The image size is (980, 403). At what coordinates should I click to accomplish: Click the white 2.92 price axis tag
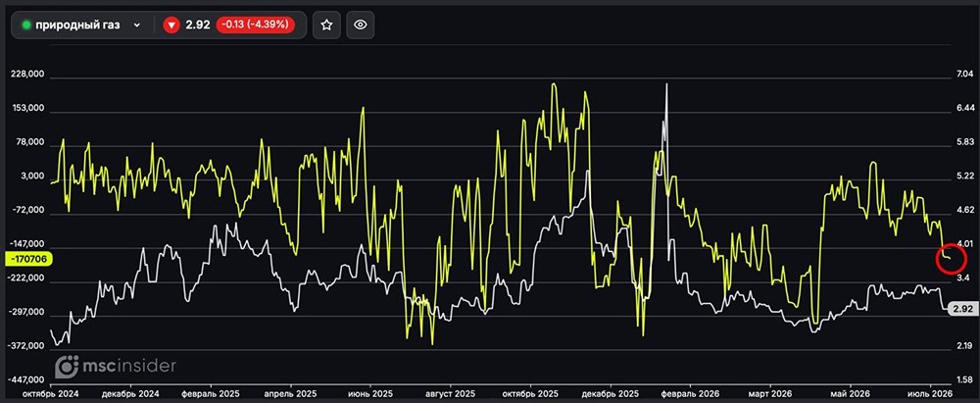[959, 309]
